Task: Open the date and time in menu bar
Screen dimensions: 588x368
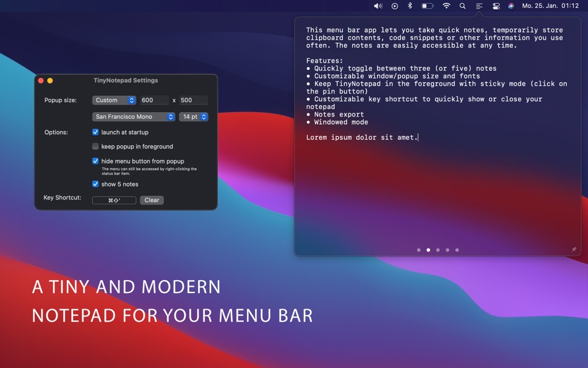Action: click(x=550, y=6)
